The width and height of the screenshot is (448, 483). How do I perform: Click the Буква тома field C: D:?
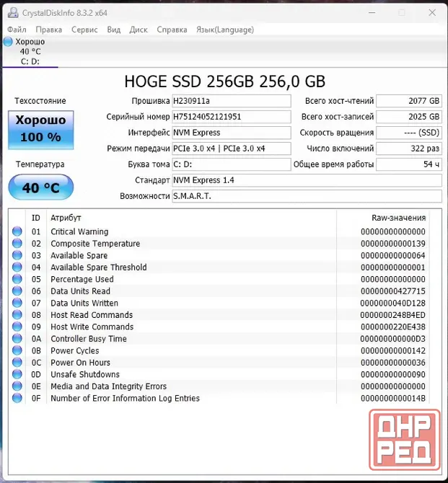(232, 164)
